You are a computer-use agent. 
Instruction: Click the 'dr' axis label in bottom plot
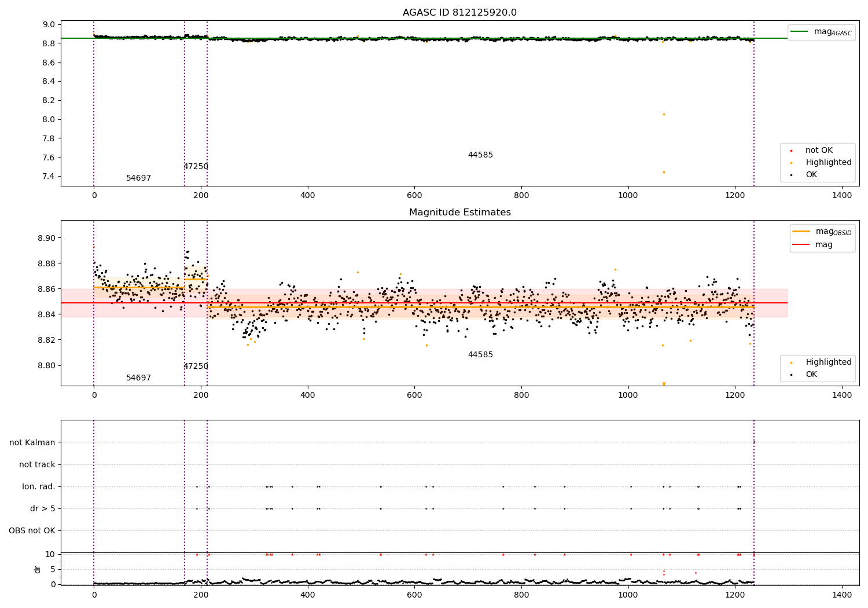click(x=38, y=569)
